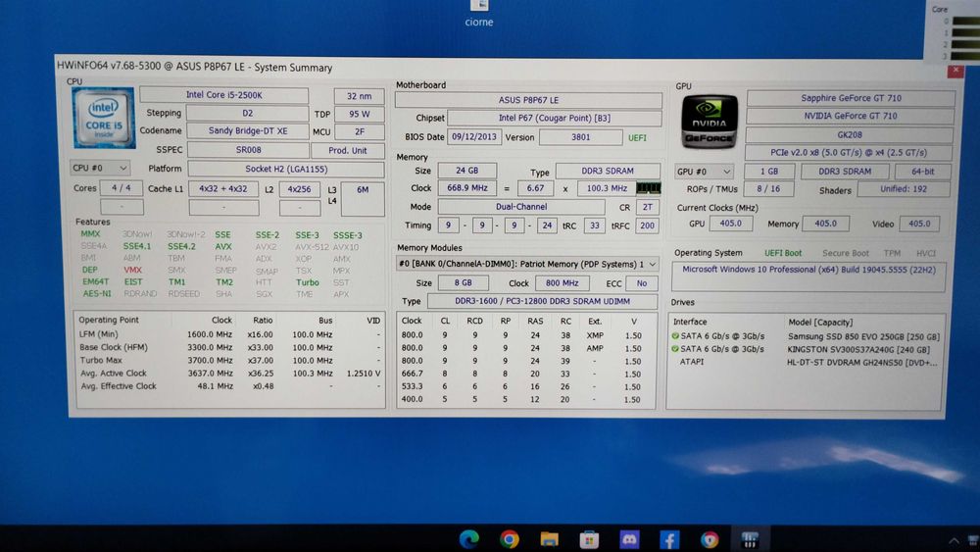Click the Secure Boot label
This screenshot has width=980, height=552.
point(845,253)
